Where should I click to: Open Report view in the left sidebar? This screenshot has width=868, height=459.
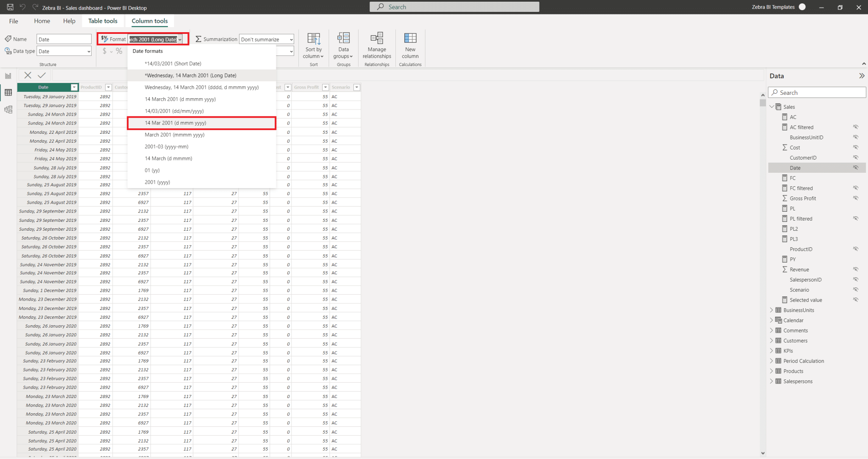(8, 75)
